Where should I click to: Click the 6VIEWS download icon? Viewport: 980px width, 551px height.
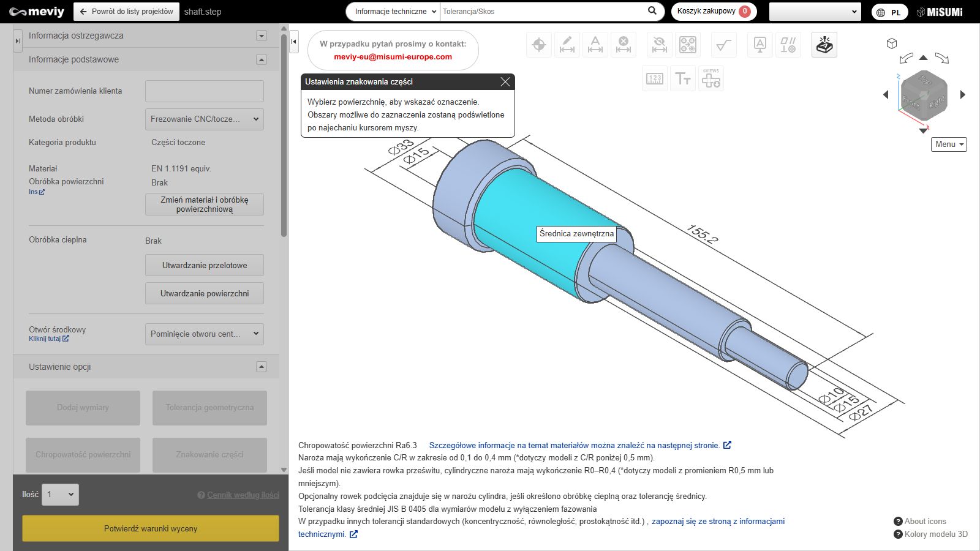[x=711, y=78]
